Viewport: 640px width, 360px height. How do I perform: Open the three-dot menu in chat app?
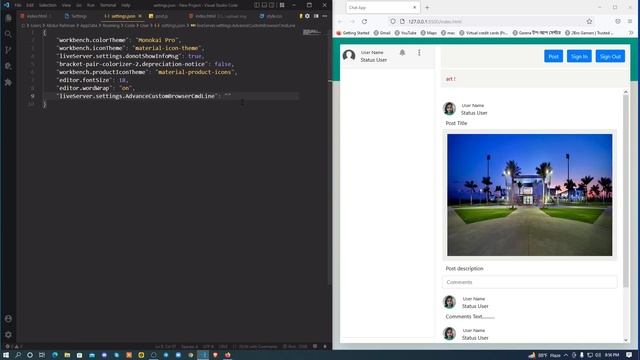click(x=419, y=53)
